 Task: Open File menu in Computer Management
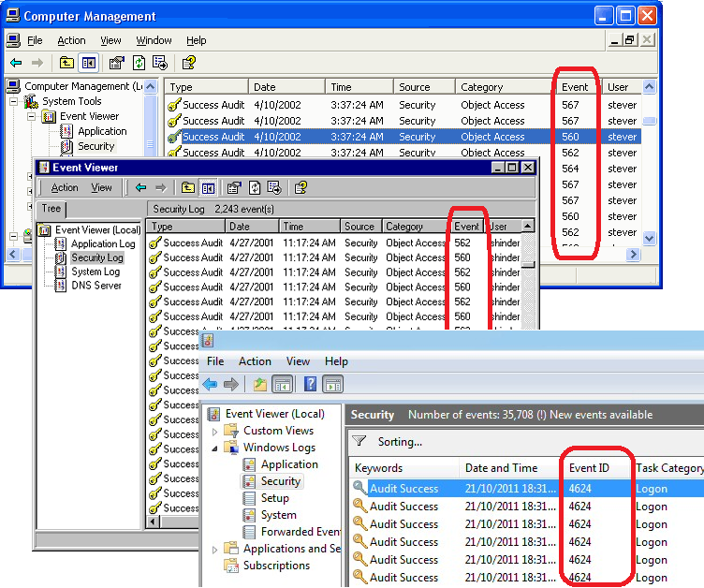tap(35, 40)
